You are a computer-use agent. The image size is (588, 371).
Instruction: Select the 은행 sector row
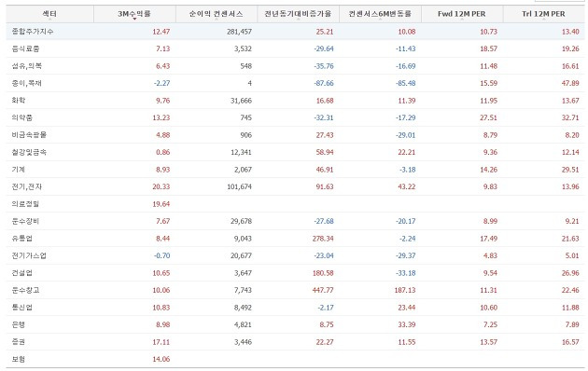295,324
